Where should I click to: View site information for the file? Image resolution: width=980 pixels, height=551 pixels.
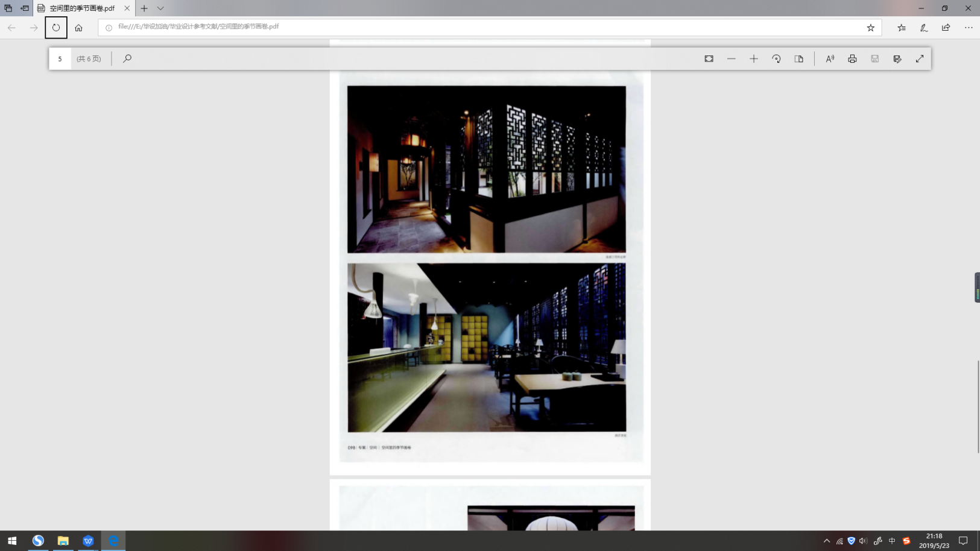pos(109,28)
